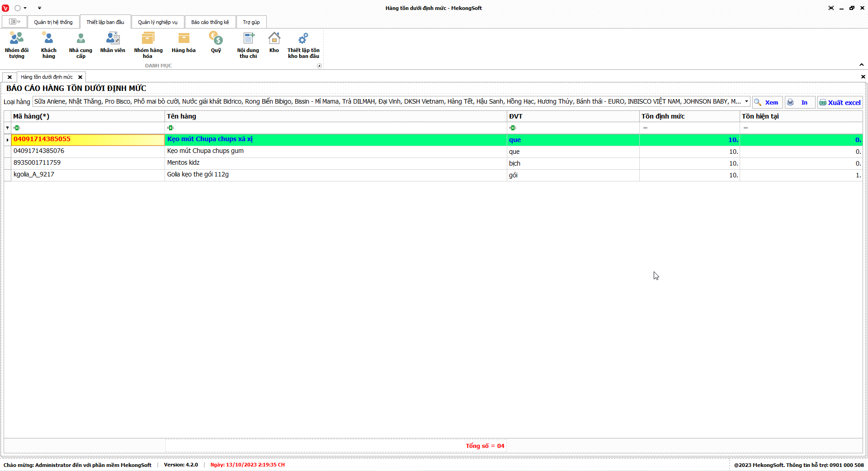Open Hàng hóa product catalog
Viewport: 868px width, 471px height.
click(184, 43)
